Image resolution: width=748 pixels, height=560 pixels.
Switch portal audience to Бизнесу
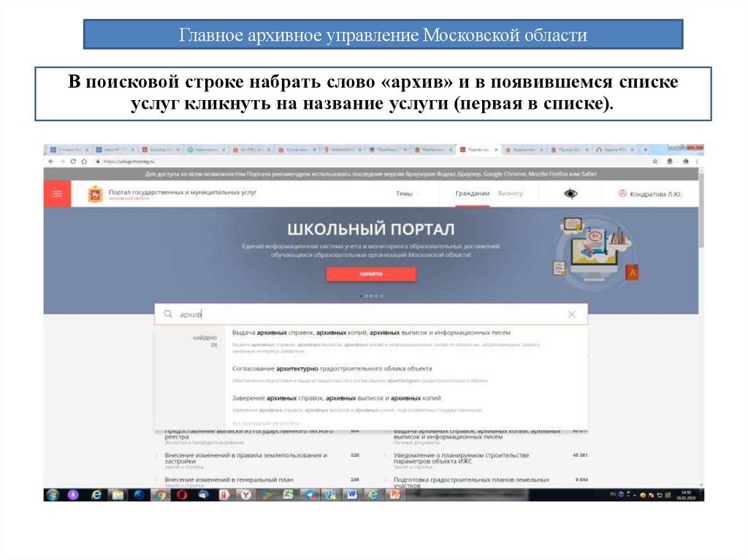(x=509, y=193)
